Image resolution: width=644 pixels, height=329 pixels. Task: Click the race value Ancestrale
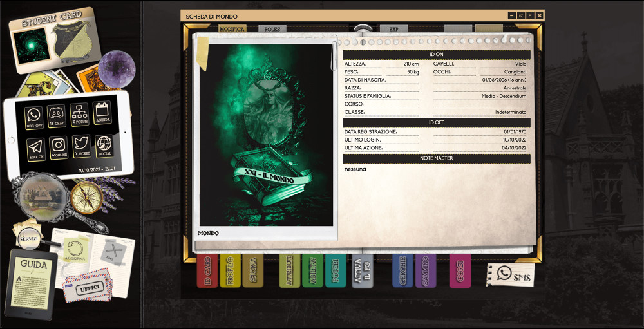coord(515,88)
